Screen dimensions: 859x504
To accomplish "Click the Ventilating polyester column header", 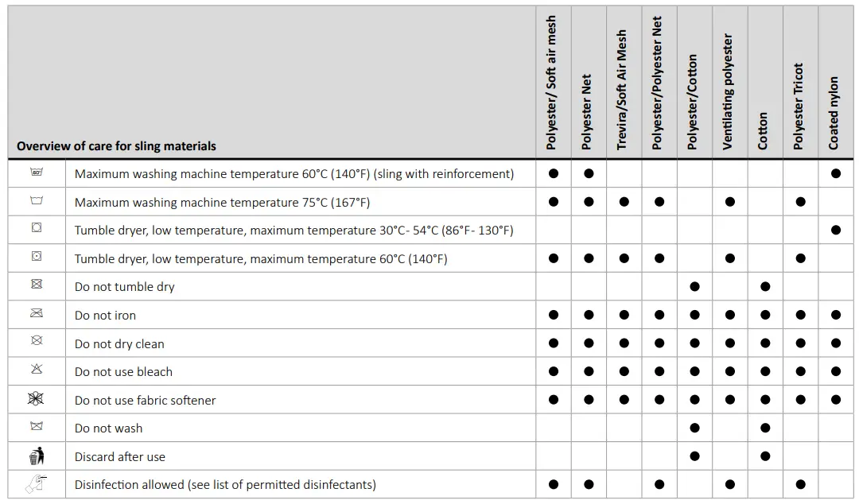I will [729, 91].
